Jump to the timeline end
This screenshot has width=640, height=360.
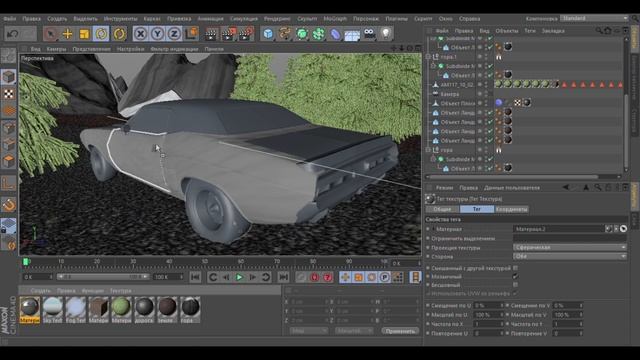click(x=283, y=277)
